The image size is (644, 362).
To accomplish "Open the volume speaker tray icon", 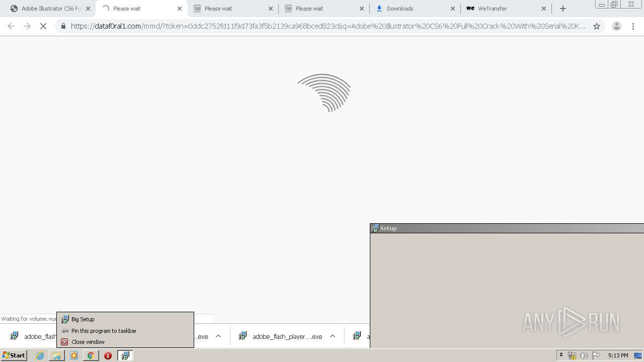I will tap(584, 355).
